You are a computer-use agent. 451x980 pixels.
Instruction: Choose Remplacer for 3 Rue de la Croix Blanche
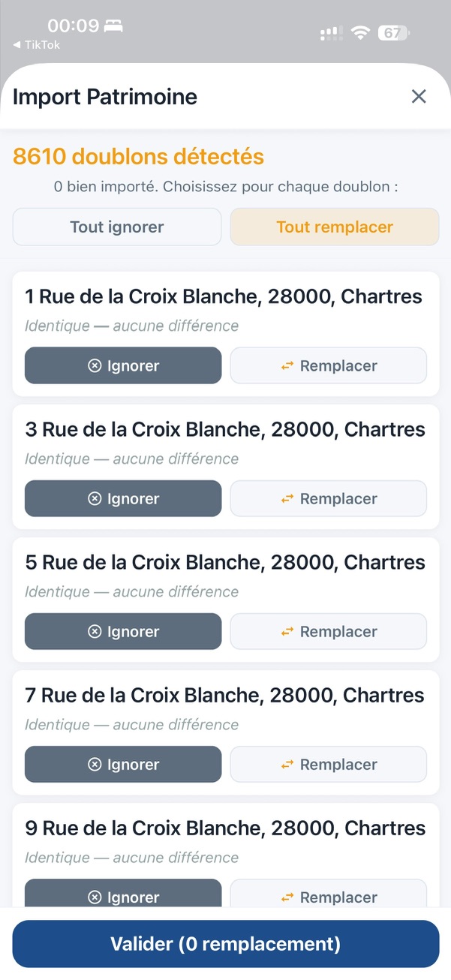click(328, 498)
